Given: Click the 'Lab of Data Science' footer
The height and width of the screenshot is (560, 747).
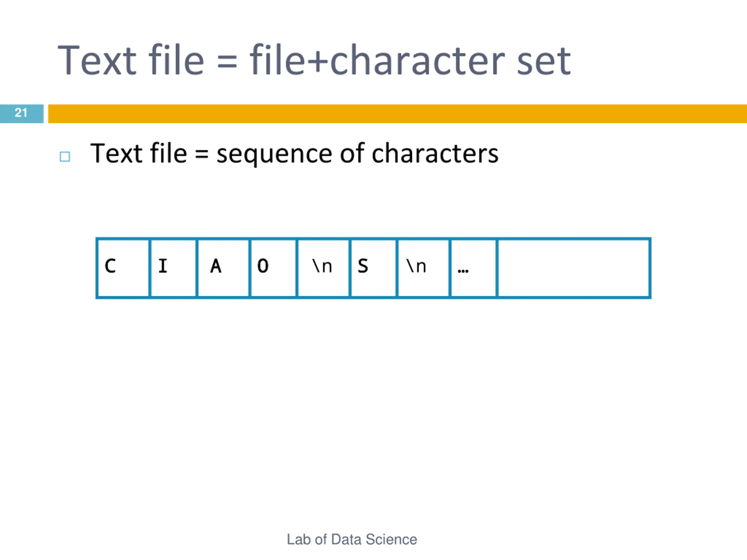Looking at the screenshot, I should pyautogui.click(x=352, y=539).
